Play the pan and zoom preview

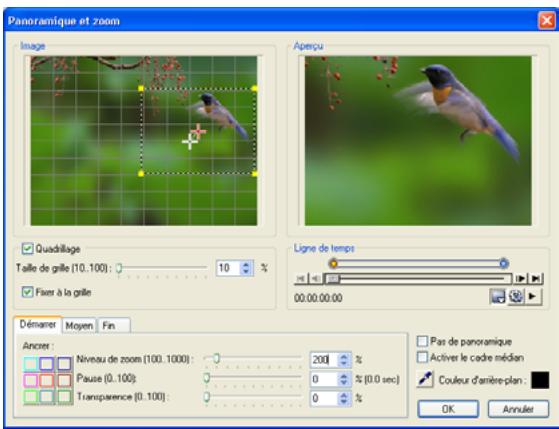[533, 296]
